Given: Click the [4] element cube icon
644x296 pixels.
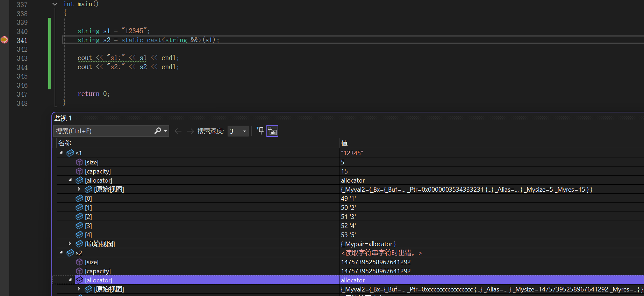Looking at the screenshot, I should pos(79,235).
